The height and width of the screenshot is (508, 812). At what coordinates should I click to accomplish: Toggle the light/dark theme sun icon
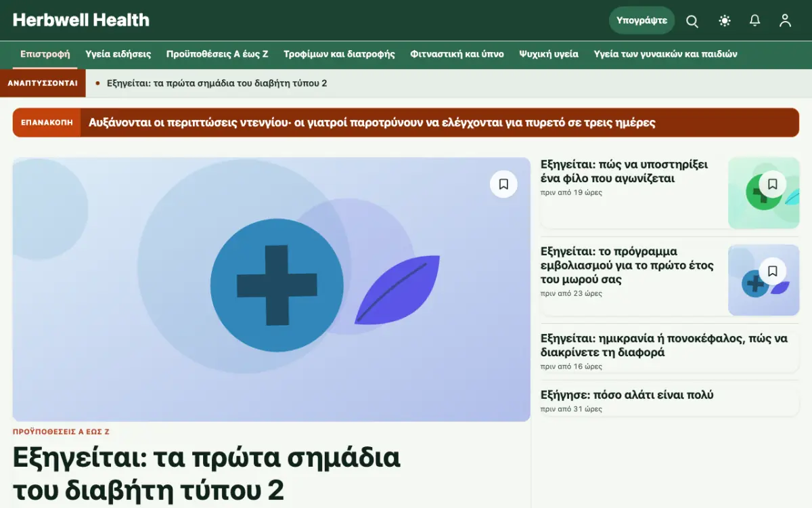pyautogui.click(x=725, y=21)
